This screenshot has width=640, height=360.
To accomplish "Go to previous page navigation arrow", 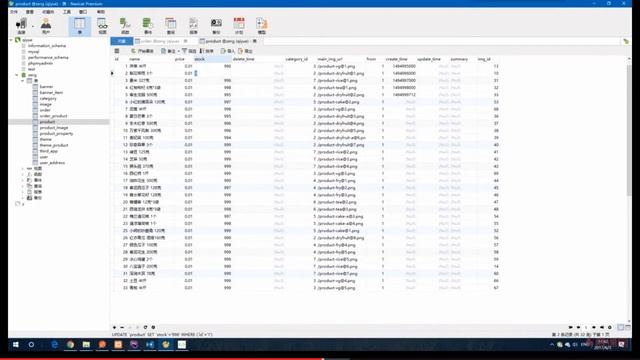I will (x=578, y=327).
